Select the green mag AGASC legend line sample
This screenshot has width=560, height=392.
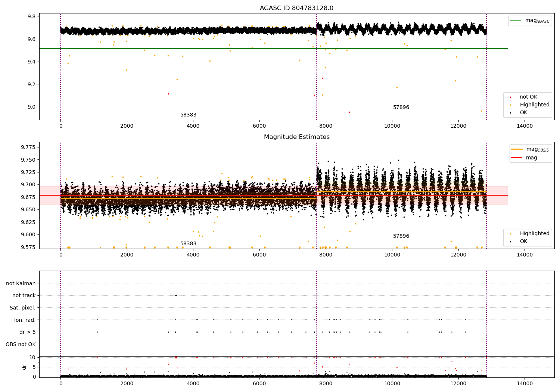click(x=516, y=21)
